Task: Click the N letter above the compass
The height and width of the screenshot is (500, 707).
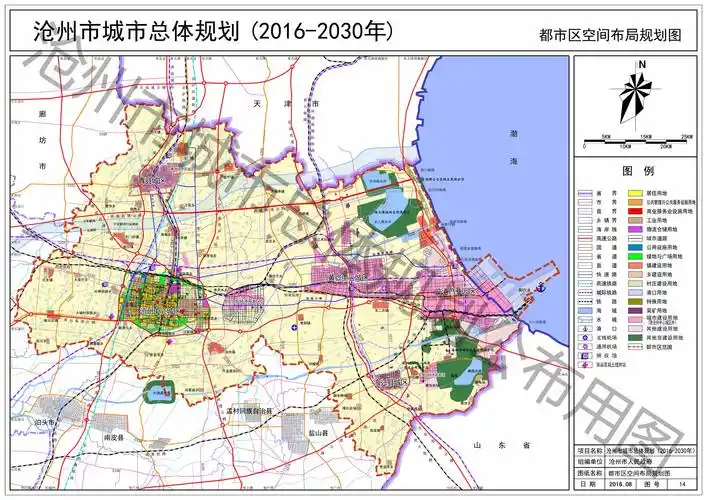Action: click(x=642, y=64)
